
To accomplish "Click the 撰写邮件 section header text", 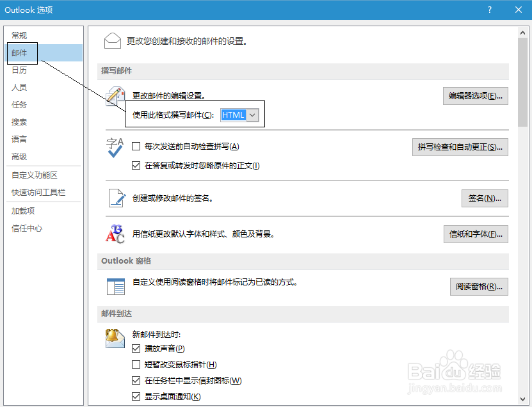I will click(117, 71).
